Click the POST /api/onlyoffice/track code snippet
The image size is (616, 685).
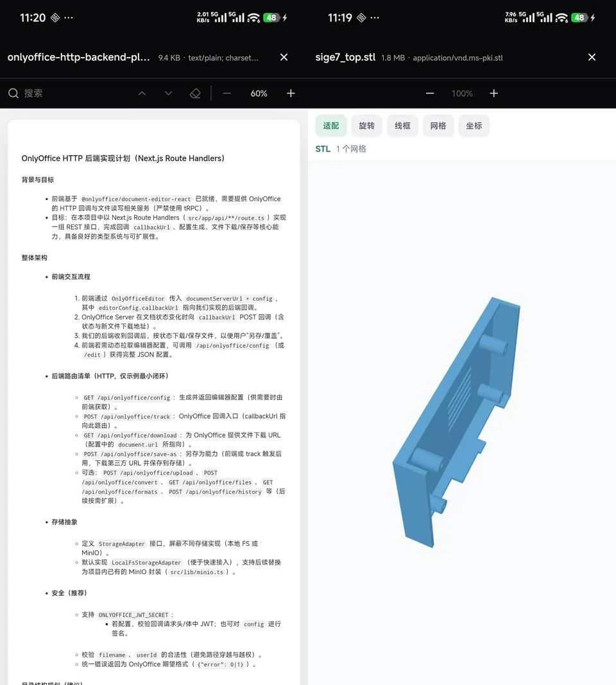[x=127, y=416]
